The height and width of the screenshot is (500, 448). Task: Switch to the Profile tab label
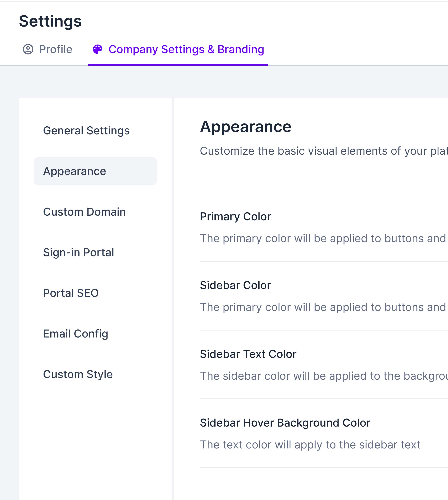pos(56,49)
